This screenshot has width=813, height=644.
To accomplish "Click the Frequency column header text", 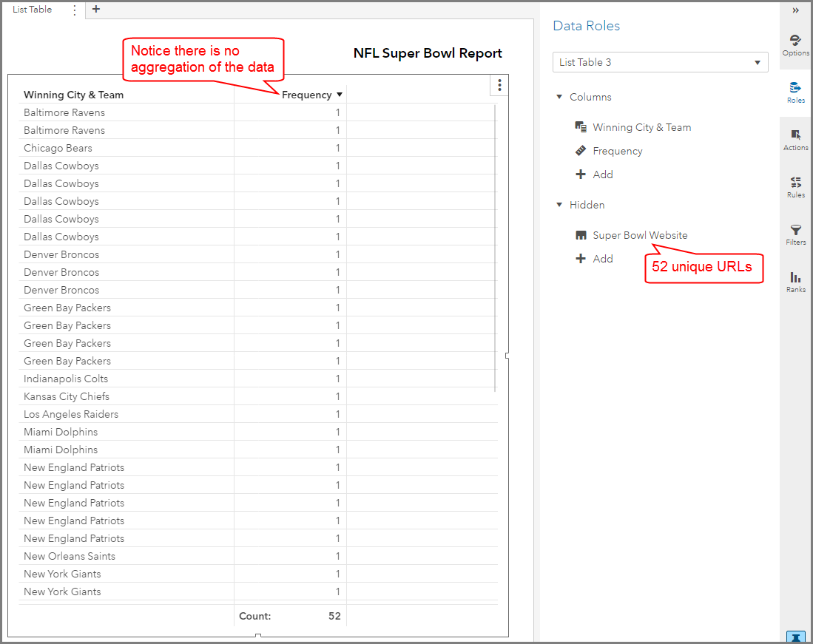I will tap(306, 95).
